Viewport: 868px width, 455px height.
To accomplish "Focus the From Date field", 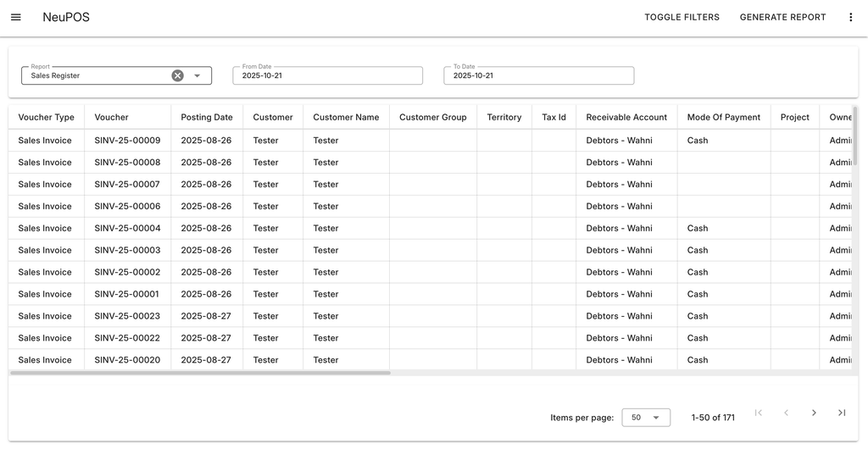I will 328,76.
